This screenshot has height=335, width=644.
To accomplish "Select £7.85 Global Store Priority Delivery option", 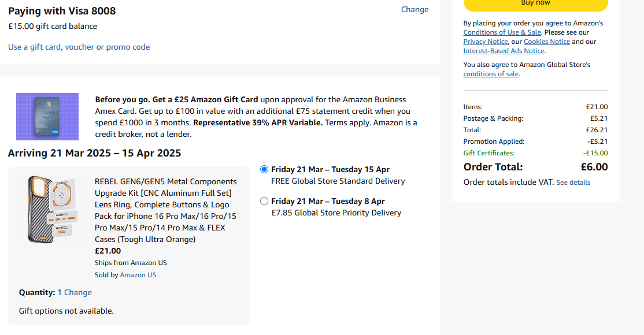I will click(264, 201).
